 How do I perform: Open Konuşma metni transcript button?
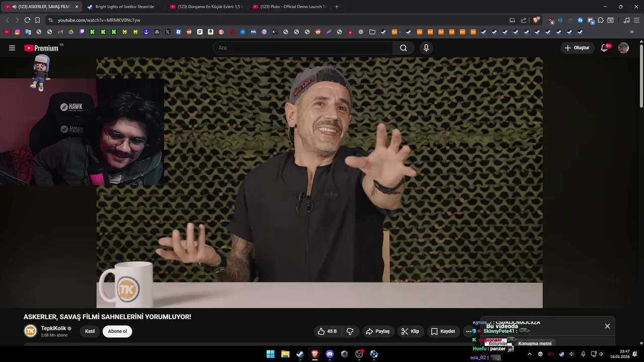tap(535, 343)
